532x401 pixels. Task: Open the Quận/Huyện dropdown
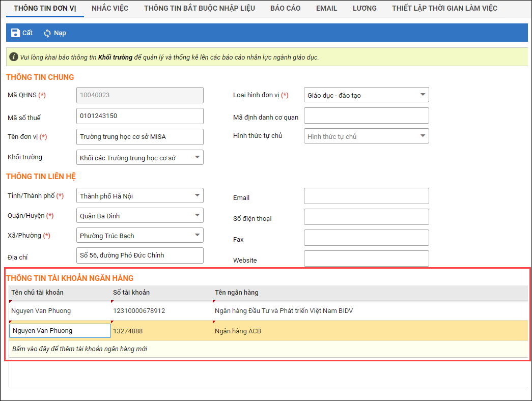coord(197,215)
